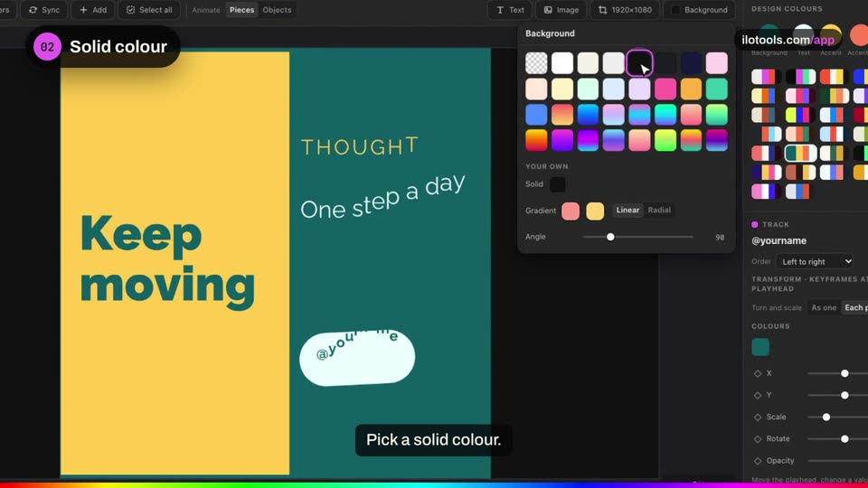Click the Sync button in the toolbar
868x488 pixels.
click(44, 10)
